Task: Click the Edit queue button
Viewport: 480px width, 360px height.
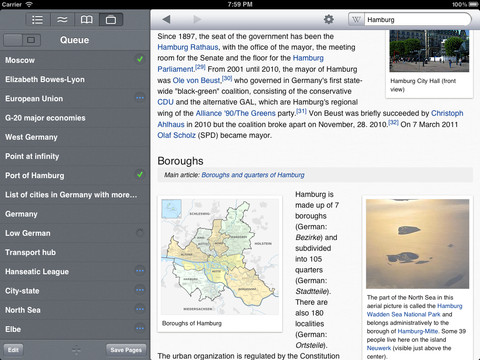Action: click(13, 350)
